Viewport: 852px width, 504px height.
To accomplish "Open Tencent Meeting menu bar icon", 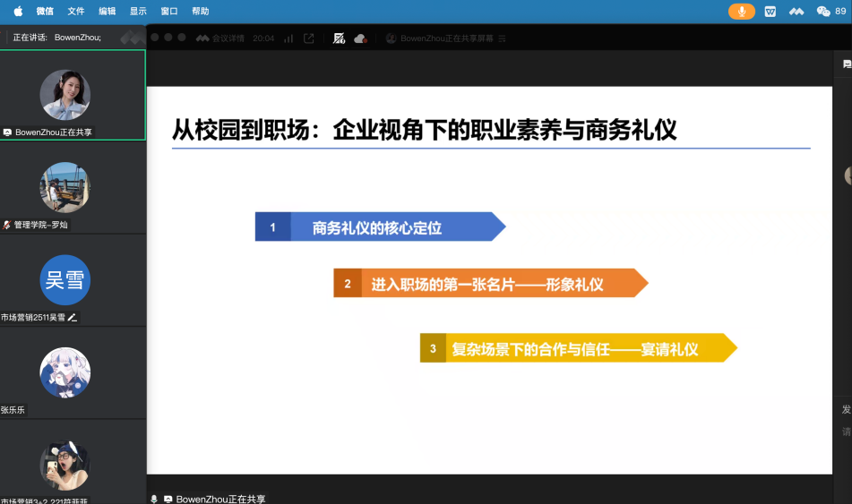I will pyautogui.click(x=796, y=11).
